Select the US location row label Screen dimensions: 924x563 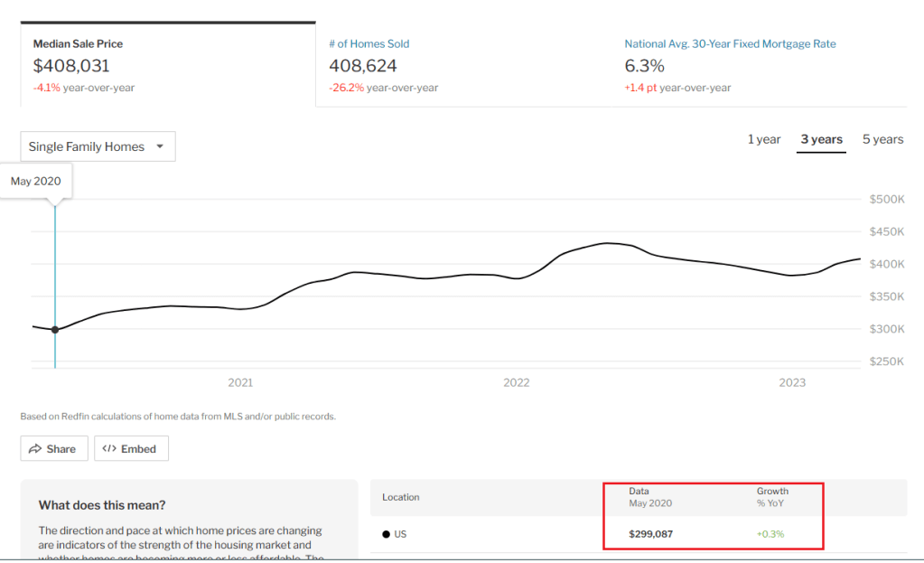pos(400,534)
